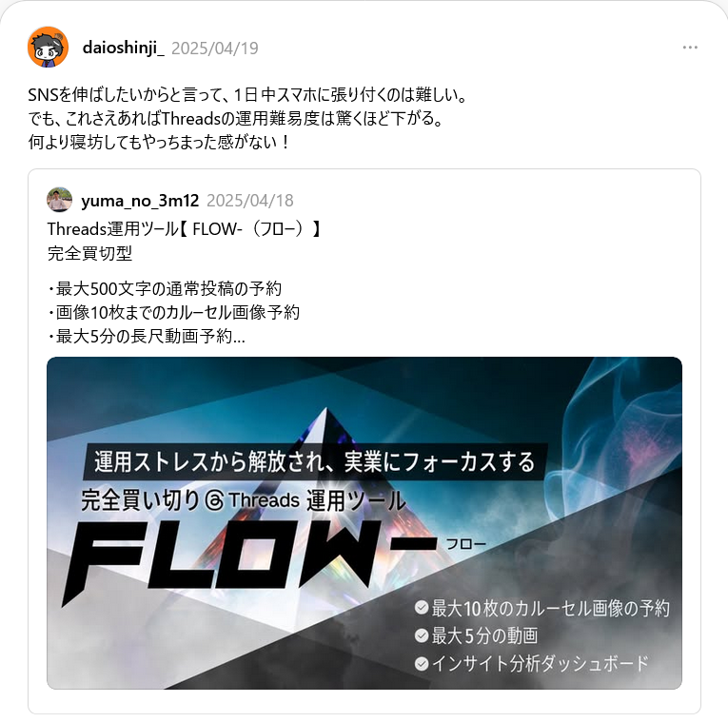Click the 2025/04/19 post date

click(215, 49)
